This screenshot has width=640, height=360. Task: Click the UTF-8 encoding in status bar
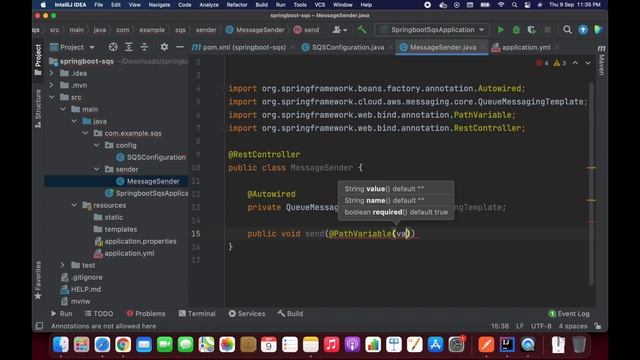541,326
